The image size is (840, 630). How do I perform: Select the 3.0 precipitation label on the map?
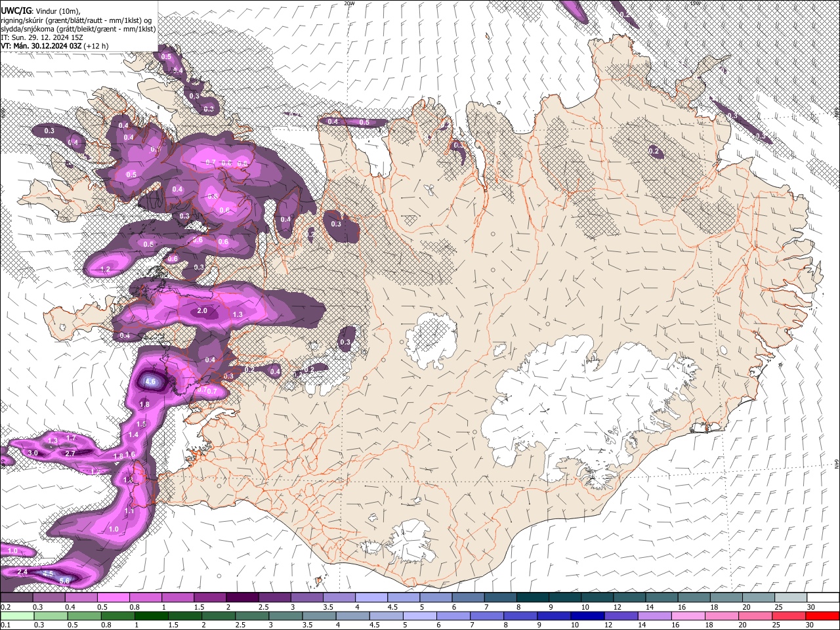(33, 453)
